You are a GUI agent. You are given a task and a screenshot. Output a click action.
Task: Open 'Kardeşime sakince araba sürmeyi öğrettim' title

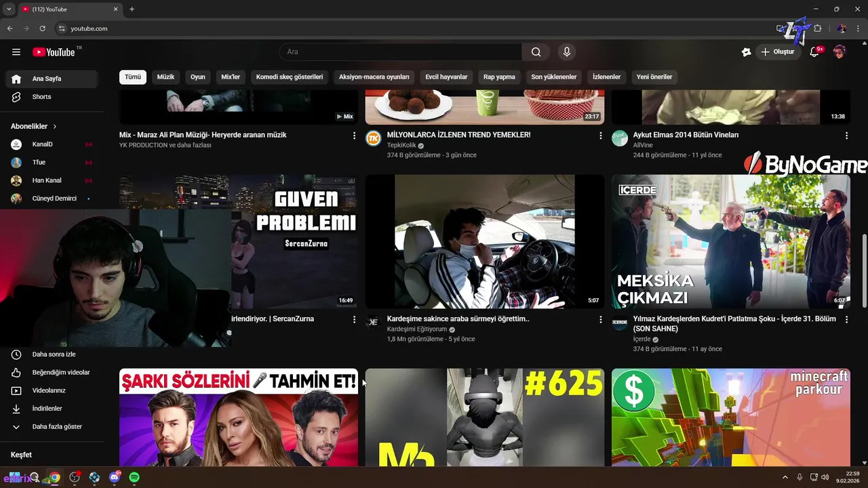pos(458,319)
